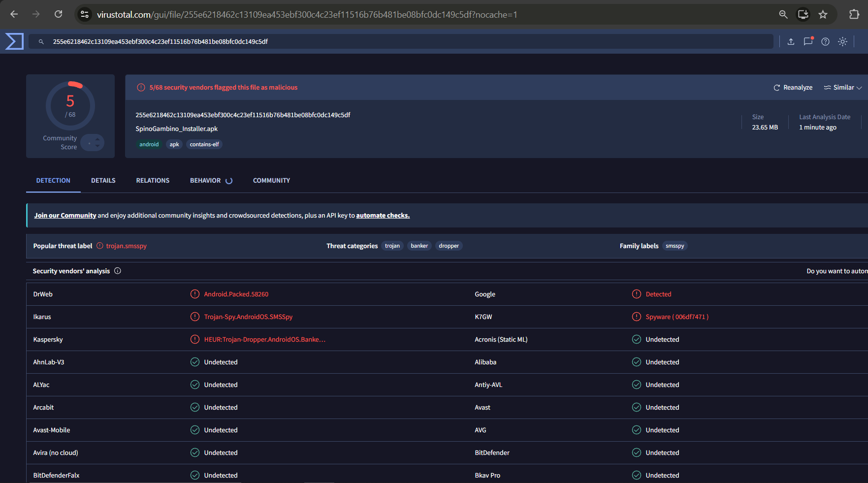Switch to the Relations tab
This screenshot has width=868, height=483.
[153, 181]
